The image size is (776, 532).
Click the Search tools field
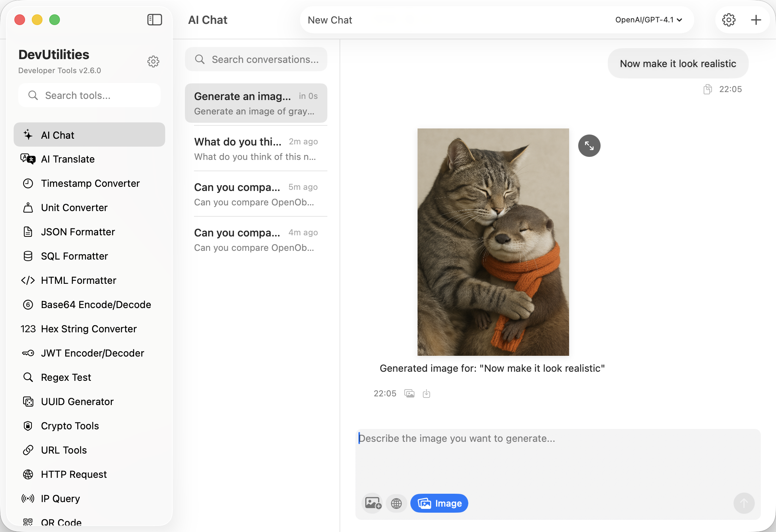[x=89, y=95]
